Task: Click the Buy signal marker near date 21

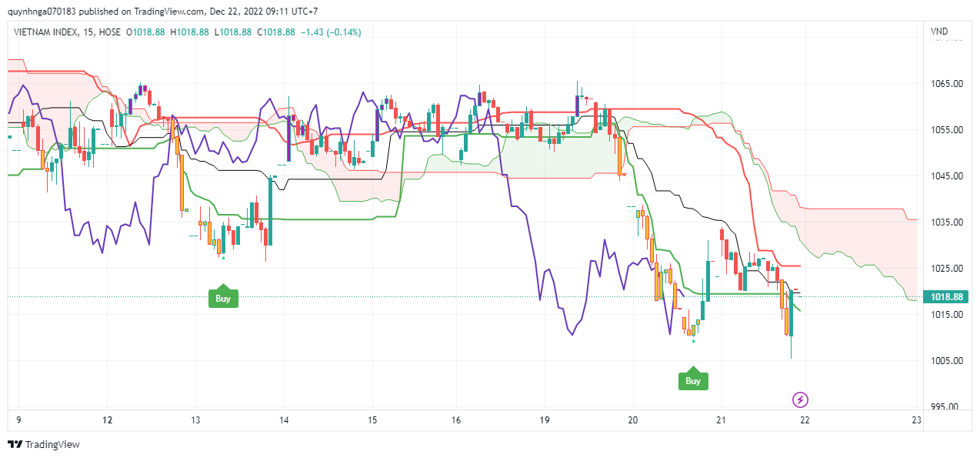Action: tap(693, 380)
